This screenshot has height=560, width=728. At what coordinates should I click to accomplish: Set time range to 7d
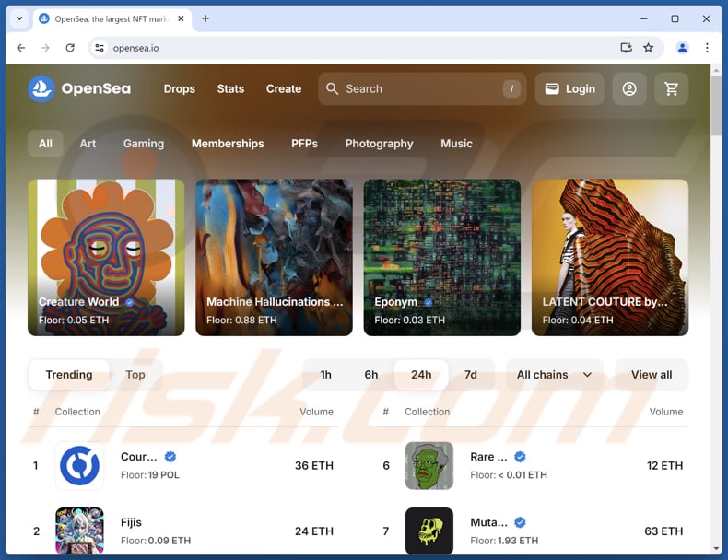[x=471, y=375]
